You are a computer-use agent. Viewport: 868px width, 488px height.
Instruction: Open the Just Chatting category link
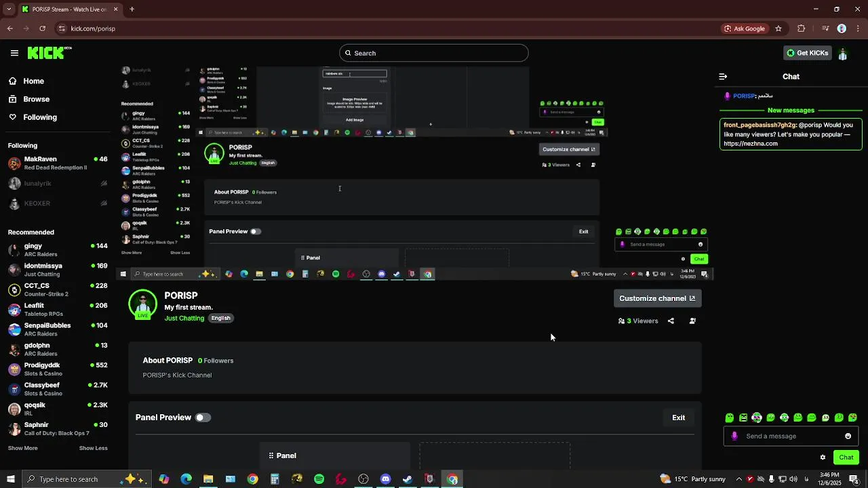[184, 318]
